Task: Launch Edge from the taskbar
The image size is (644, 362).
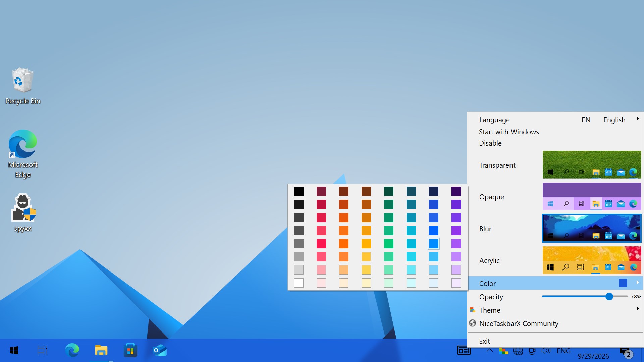Action: click(x=72, y=350)
